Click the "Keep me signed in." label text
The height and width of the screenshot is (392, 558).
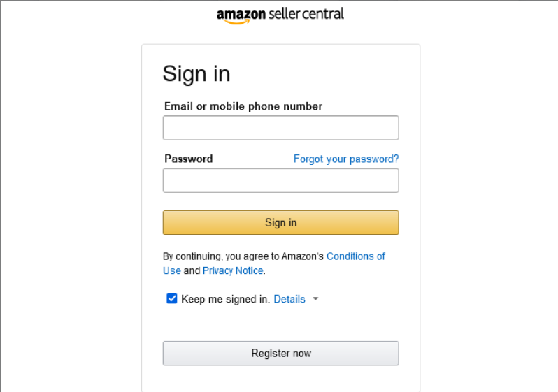click(225, 299)
